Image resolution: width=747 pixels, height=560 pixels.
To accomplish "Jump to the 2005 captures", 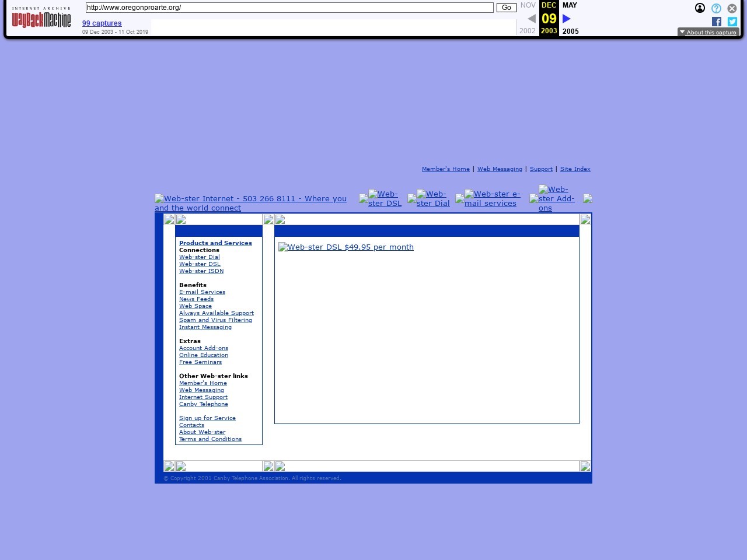I will (570, 32).
